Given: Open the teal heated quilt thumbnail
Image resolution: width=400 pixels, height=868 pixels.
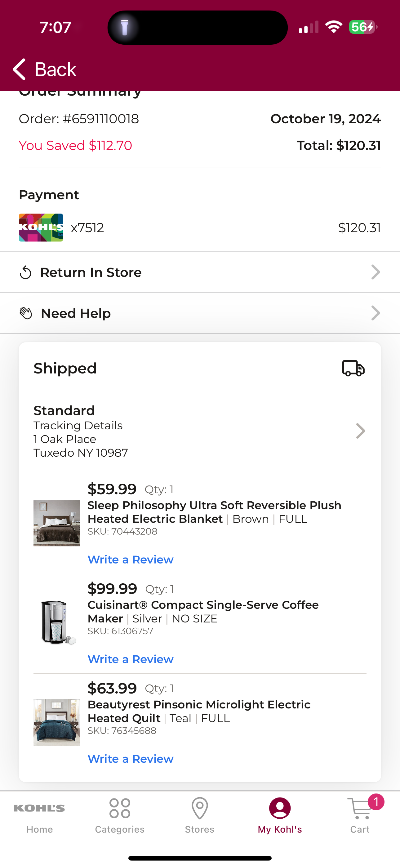Looking at the screenshot, I should pos(56,722).
